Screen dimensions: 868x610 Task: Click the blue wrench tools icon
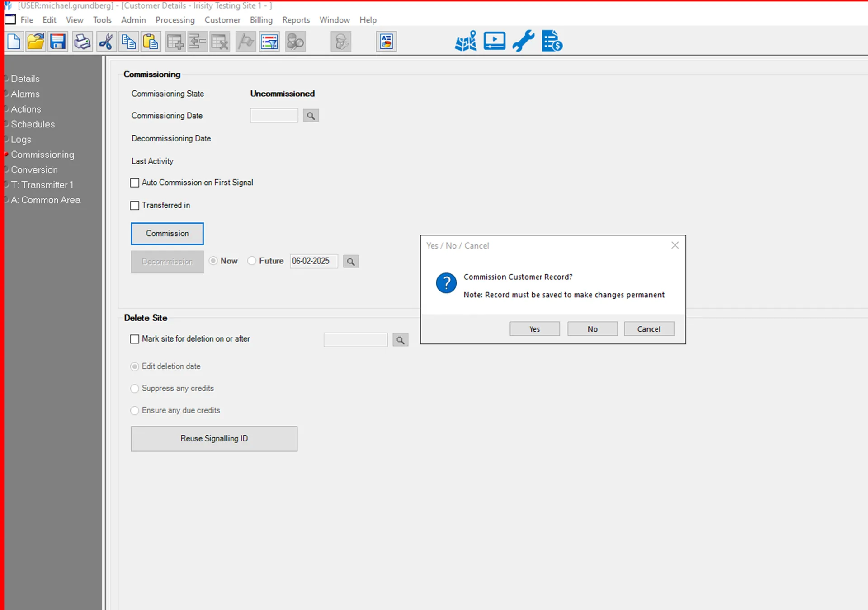tap(524, 41)
